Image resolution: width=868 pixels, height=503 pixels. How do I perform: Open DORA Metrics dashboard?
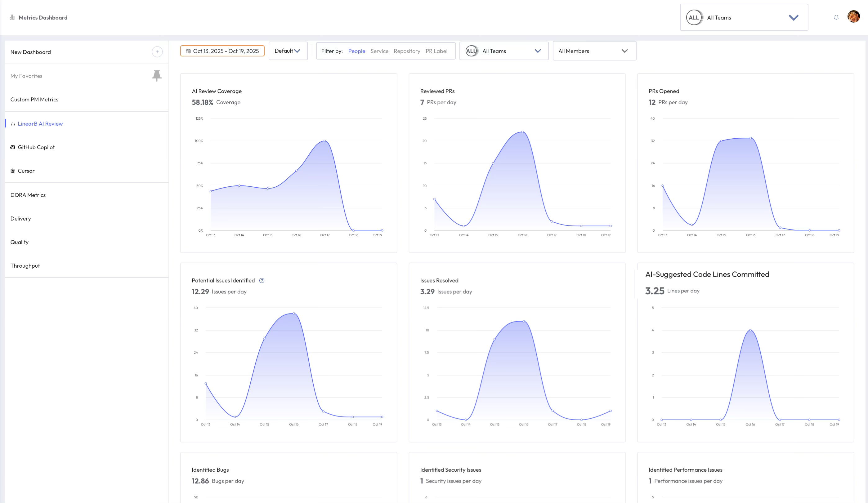pos(28,195)
